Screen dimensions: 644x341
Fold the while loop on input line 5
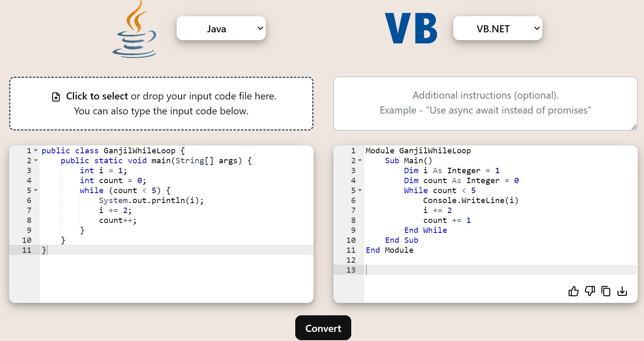tap(36, 190)
